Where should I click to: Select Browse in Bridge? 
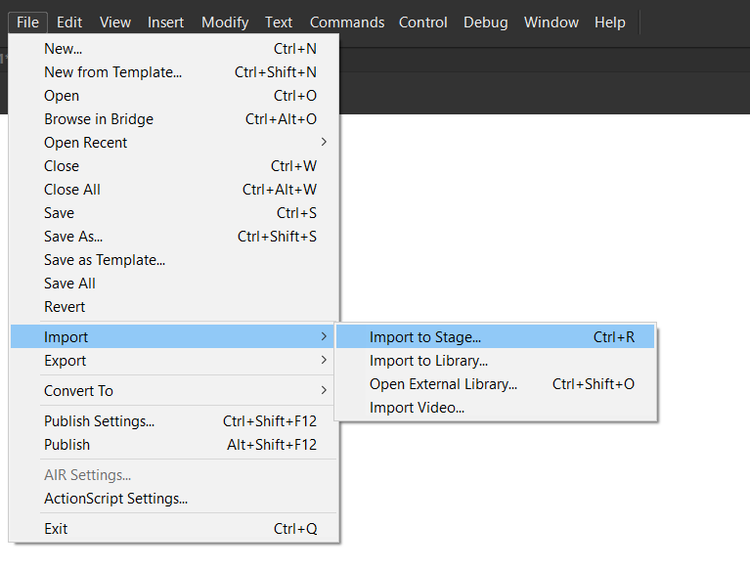point(99,119)
